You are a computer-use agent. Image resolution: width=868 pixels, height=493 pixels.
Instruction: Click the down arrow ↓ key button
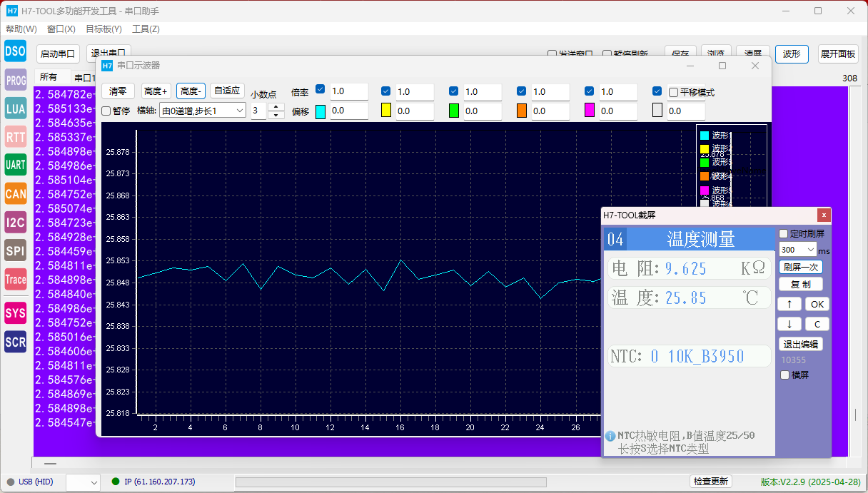coord(789,324)
